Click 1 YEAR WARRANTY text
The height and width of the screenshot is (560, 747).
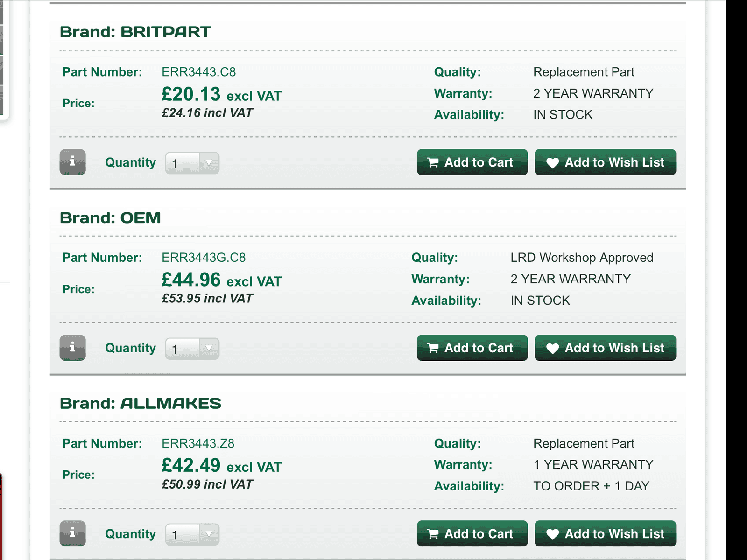point(593,465)
